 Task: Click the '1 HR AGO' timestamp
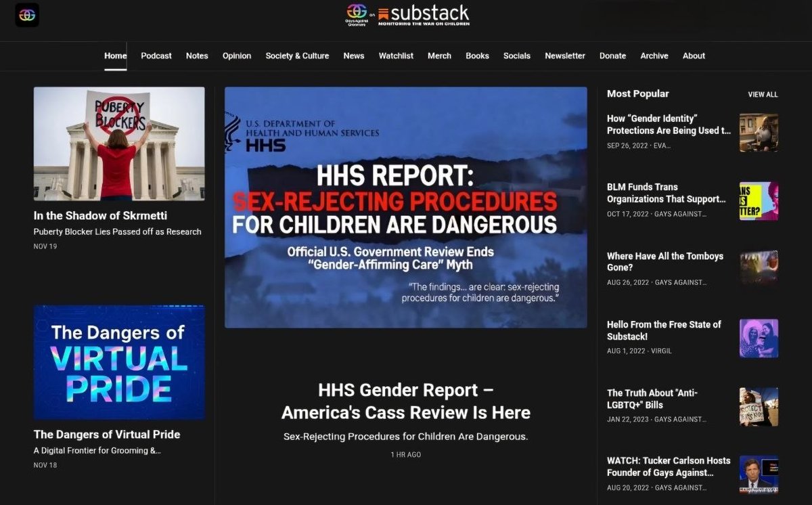click(x=406, y=455)
